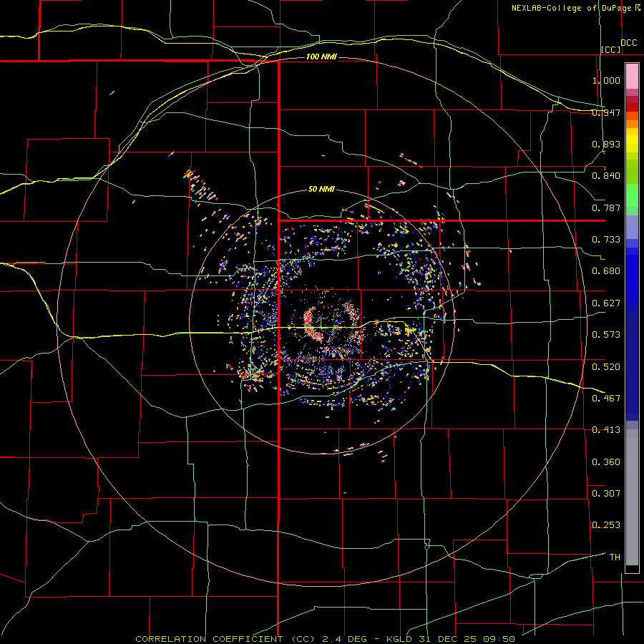Click the 0.627 legend value
Image resolution: width=644 pixels, height=644 pixels.
coord(606,303)
